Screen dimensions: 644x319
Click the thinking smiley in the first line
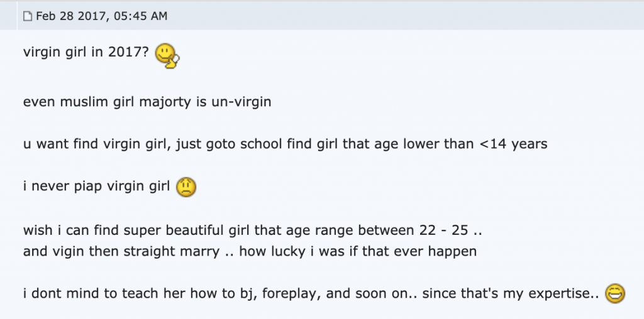pyautogui.click(x=167, y=55)
